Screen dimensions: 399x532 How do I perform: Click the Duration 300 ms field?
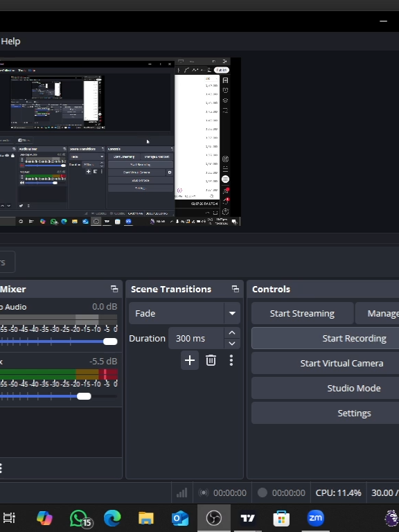(x=196, y=338)
